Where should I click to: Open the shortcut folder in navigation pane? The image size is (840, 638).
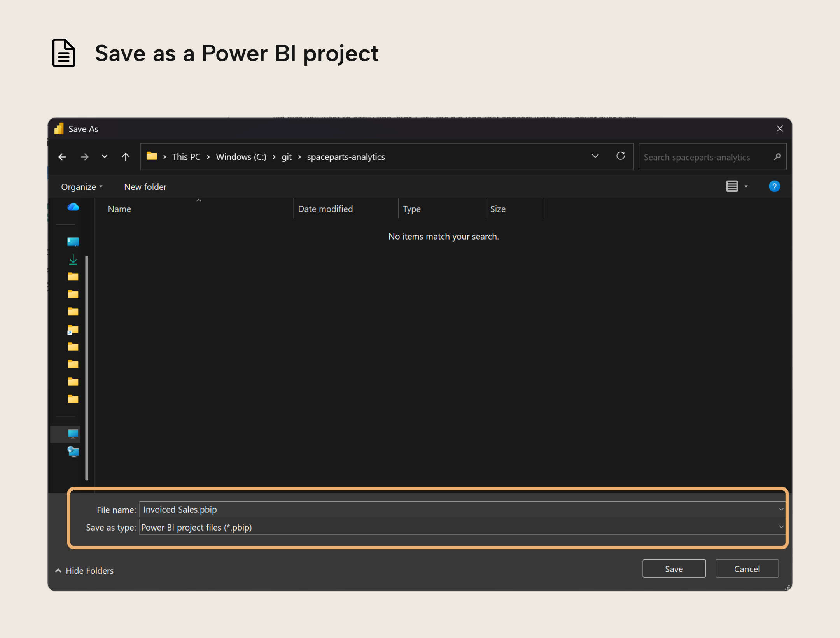click(x=73, y=330)
